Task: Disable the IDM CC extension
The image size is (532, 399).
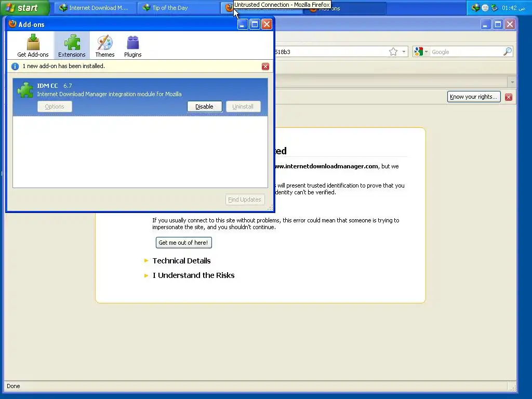Action: coord(204,107)
